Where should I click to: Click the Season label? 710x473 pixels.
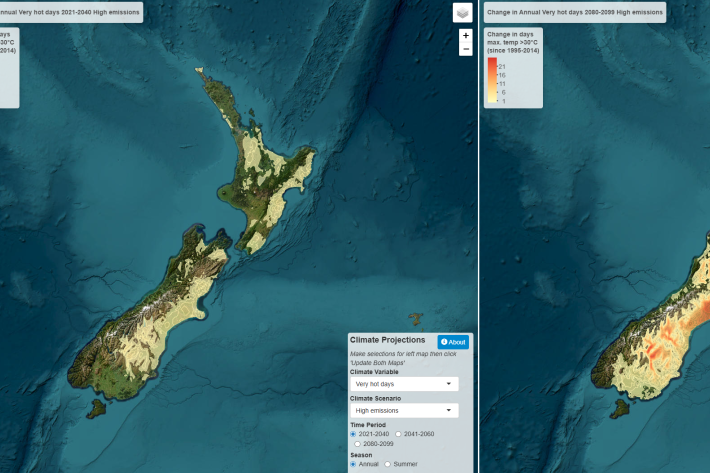[x=361, y=455]
